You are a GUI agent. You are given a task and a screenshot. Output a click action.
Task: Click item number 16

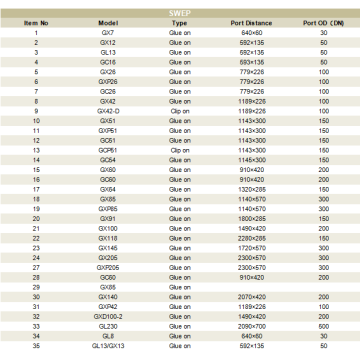click(x=36, y=180)
